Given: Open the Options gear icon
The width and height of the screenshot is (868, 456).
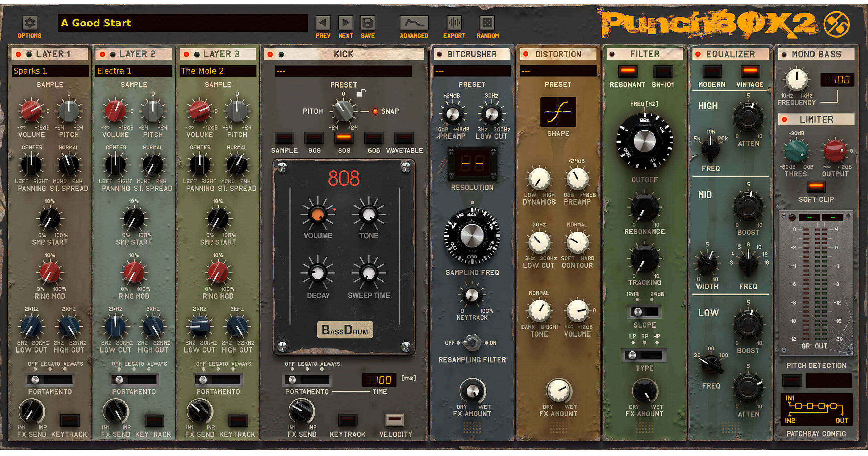Looking at the screenshot, I should tap(30, 23).
